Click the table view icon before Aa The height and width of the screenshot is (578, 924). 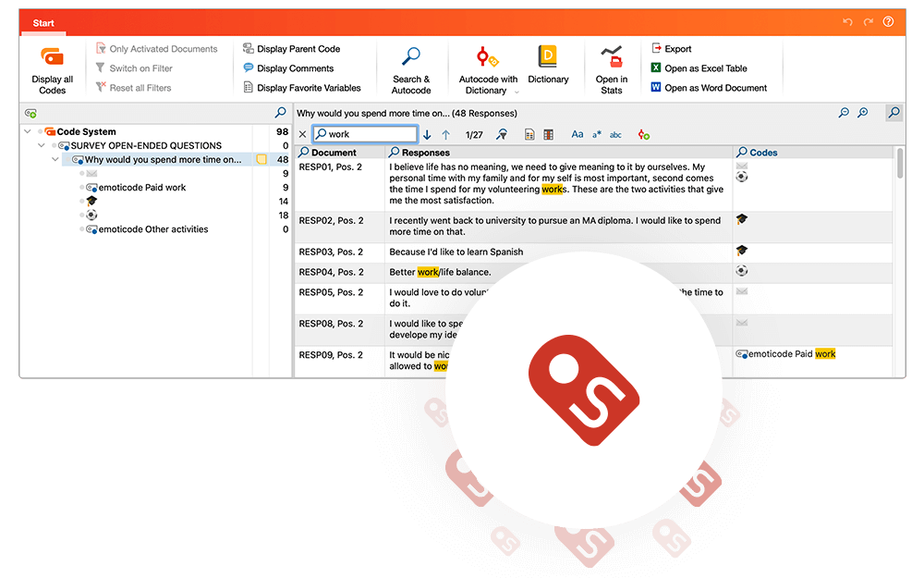point(548,134)
